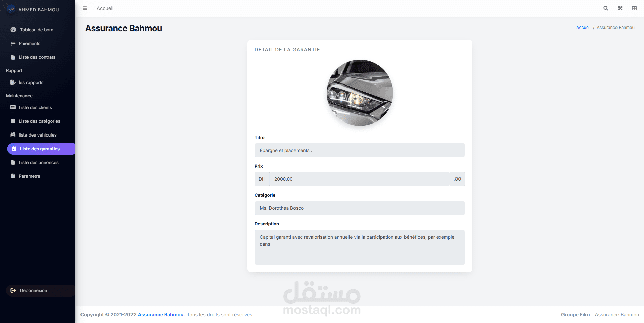The height and width of the screenshot is (323, 644).
Task: Click the Paiements list icon
Action: tap(13, 43)
